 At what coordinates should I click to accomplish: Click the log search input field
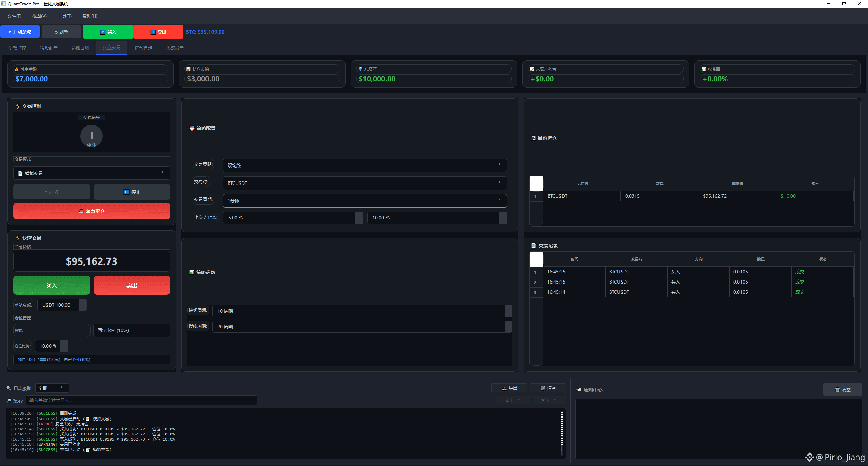point(141,400)
